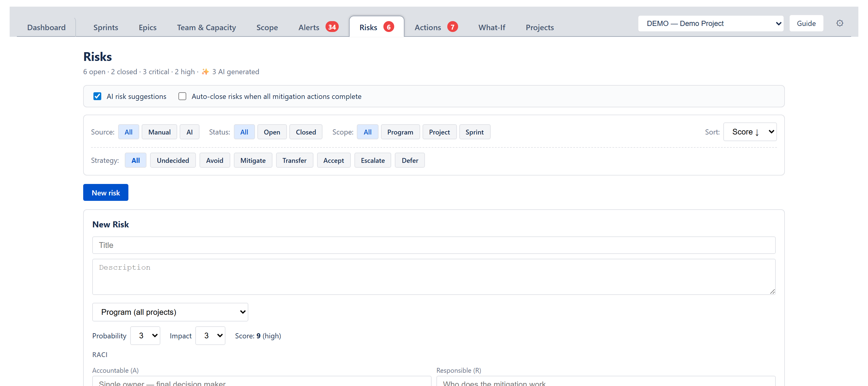Image resolution: width=868 pixels, height=386 pixels.
Task: Click the Description text area
Action: (434, 277)
